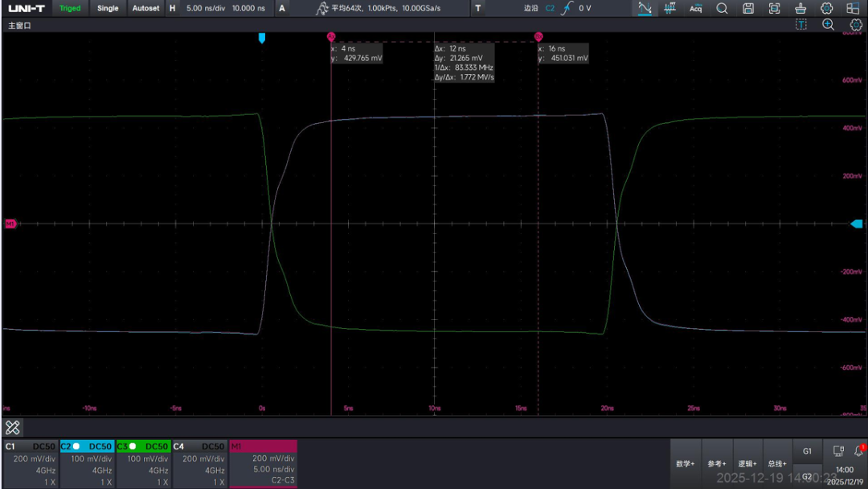Open the trigger T settings panel
868x489 pixels.
click(477, 8)
